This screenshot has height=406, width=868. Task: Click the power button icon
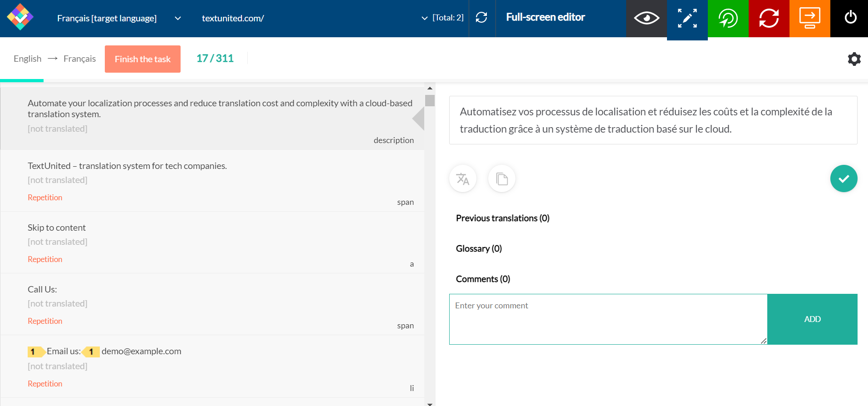pos(850,18)
